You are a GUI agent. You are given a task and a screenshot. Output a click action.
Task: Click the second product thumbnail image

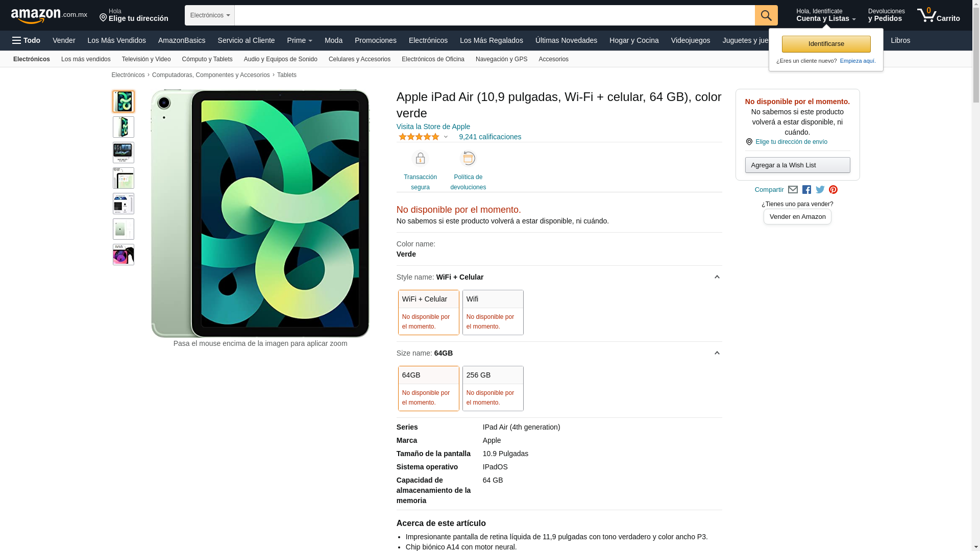(124, 127)
